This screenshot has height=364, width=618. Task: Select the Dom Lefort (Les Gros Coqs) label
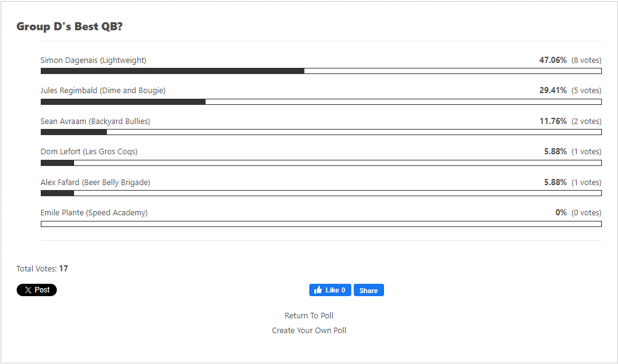tap(89, 152)
